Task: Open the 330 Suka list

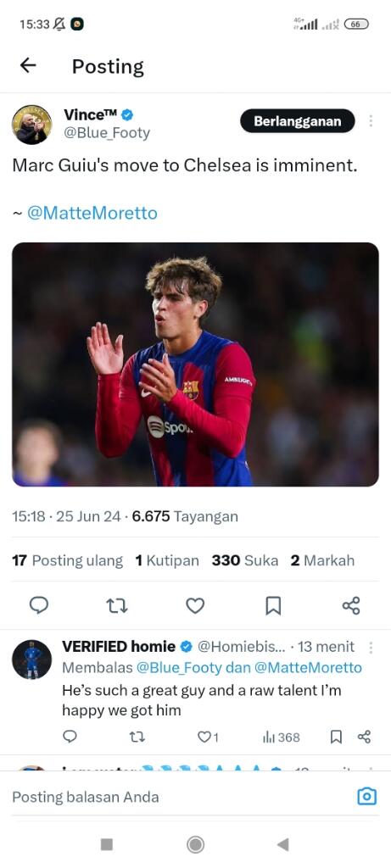Action: [245, 560]
